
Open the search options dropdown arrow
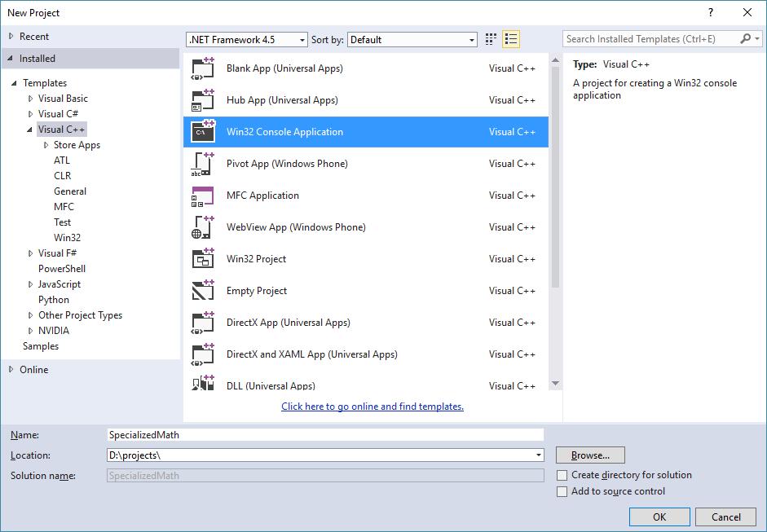(x=757, y=38)
